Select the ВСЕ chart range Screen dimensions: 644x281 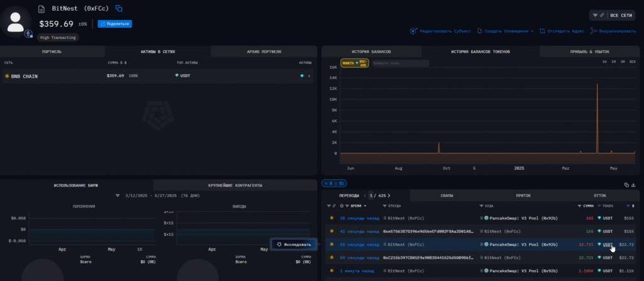(x=633, y=62)
